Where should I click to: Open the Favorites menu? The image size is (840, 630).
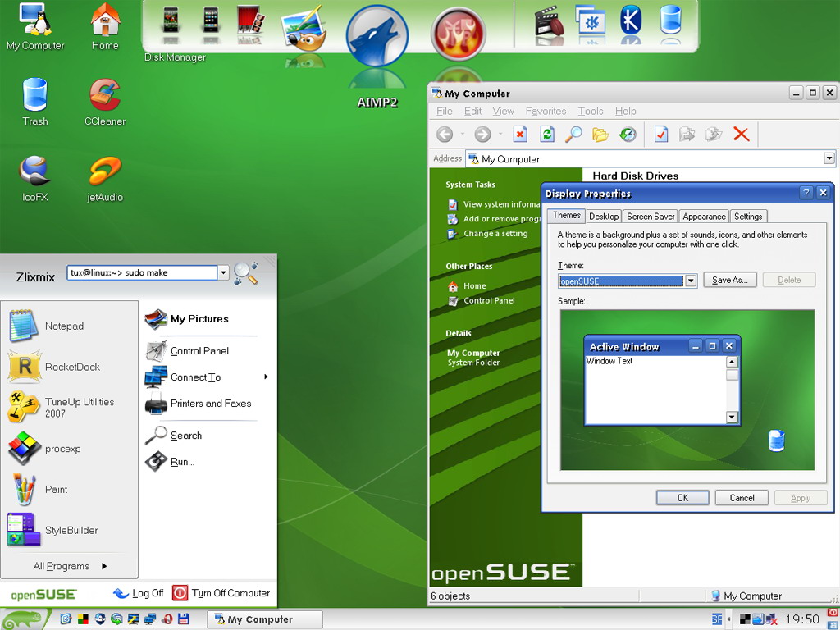coord(546,111)
